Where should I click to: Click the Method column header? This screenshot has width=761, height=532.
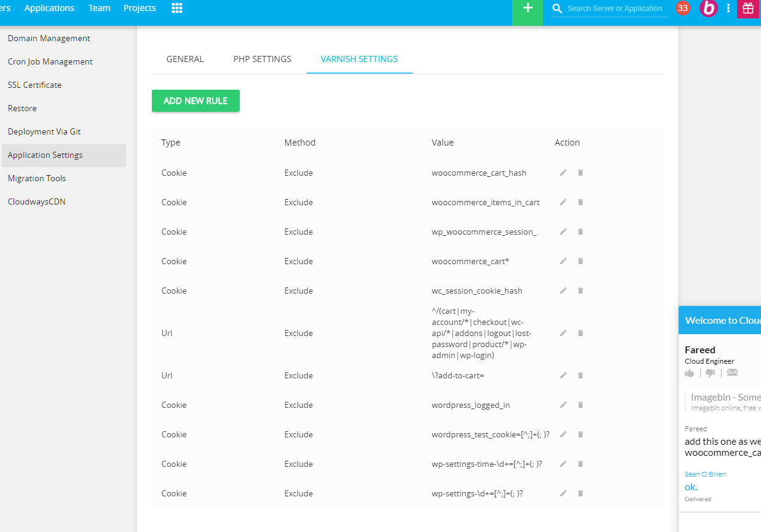click(300, 143)
